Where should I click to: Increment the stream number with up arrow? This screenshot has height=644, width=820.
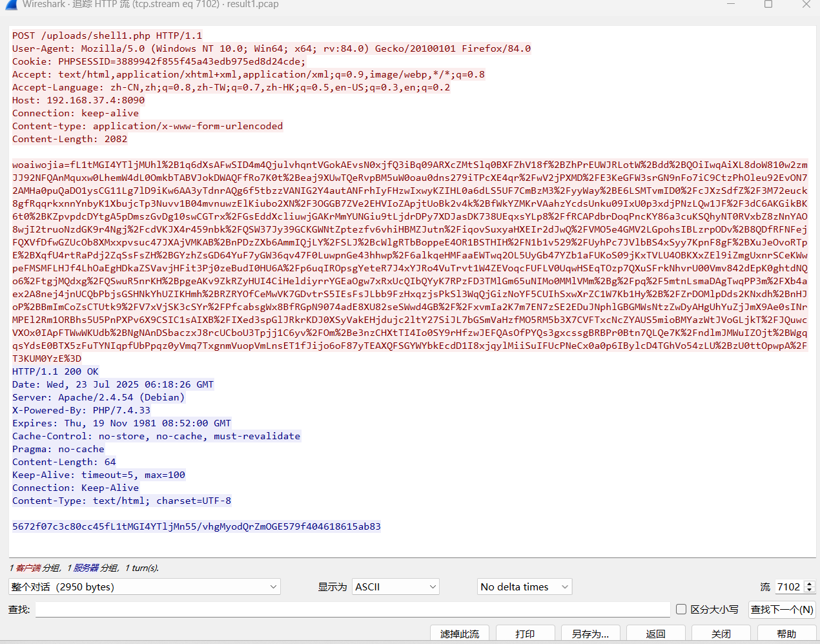(810, 583)
